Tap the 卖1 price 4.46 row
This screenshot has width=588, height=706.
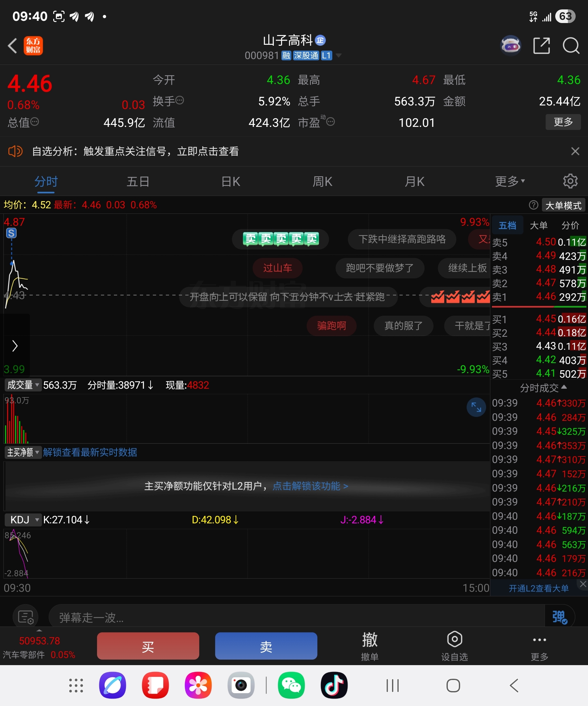[x=539, y=297]
